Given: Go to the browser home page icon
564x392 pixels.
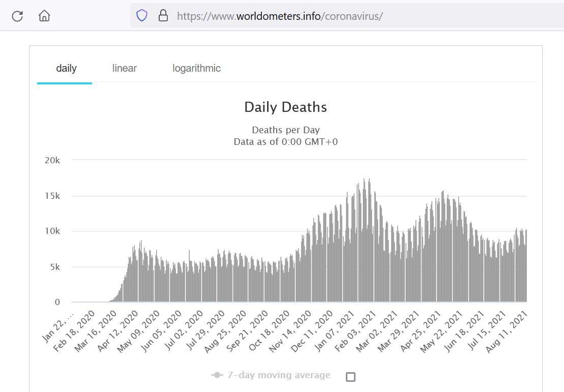Looking at the screenshot, I should click(44, 16).
